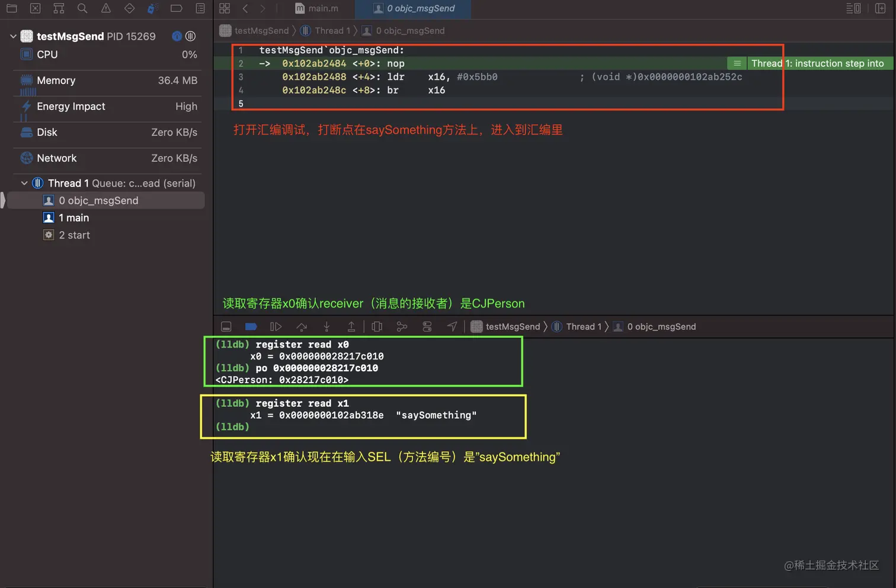Screen dimensions: 896x588
Task: Click the CJPerson console output line
Action: tap(282, 380)
